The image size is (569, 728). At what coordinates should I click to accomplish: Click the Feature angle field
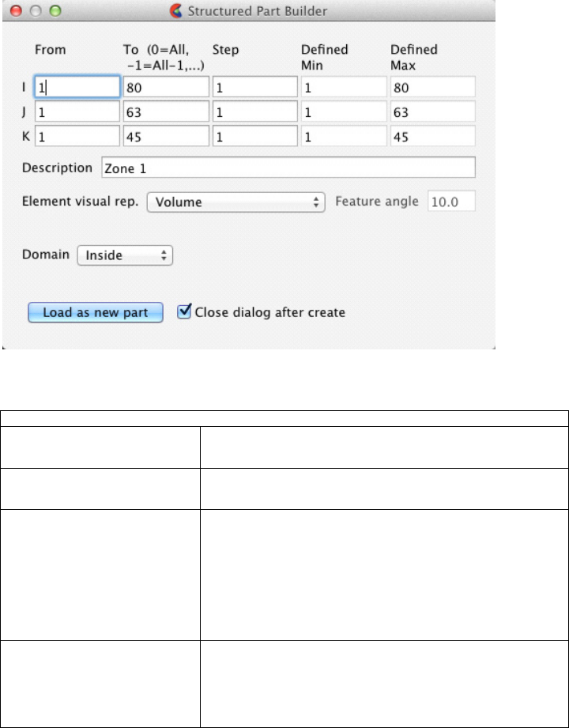(x=451, y=202)
